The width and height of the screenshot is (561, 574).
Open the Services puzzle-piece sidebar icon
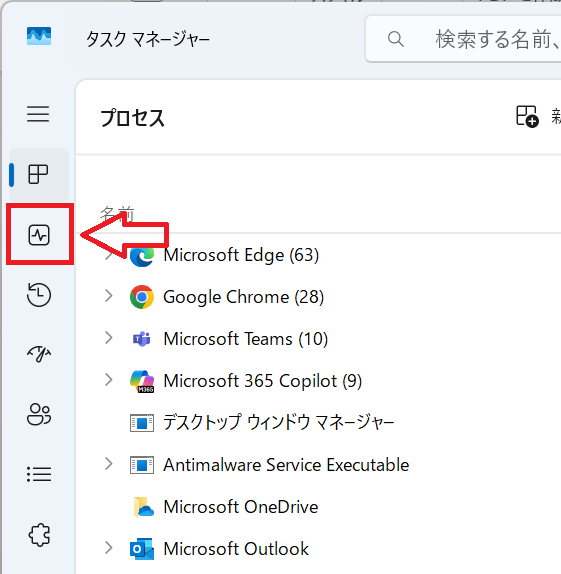point(39,535)
